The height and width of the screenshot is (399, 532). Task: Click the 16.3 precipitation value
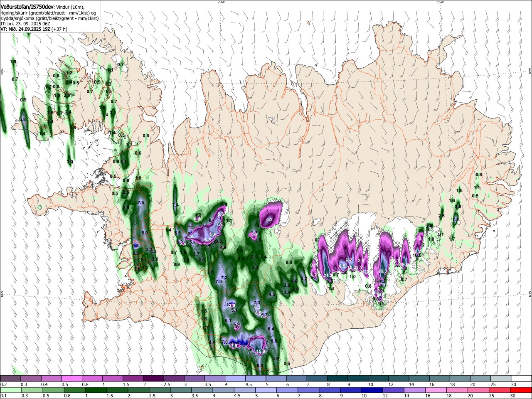pyautogui.click(x=383, y=271)
